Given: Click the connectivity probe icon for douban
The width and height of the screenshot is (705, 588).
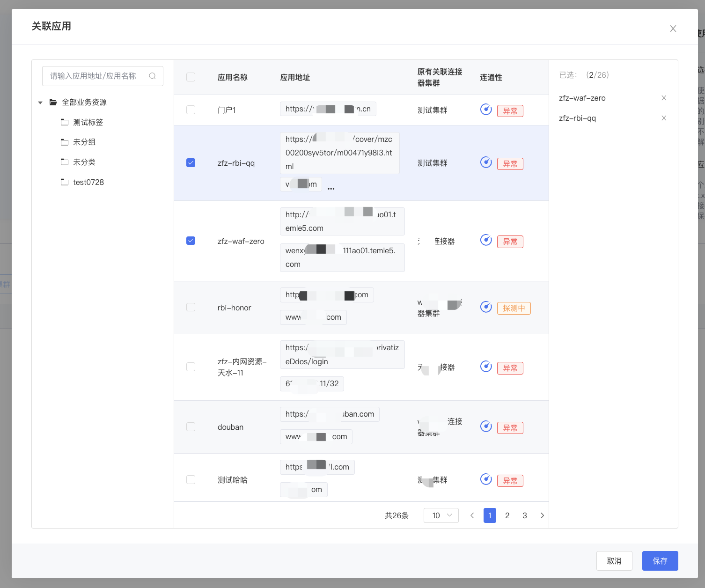Looking at the screenshot, I should coord(486,426).
